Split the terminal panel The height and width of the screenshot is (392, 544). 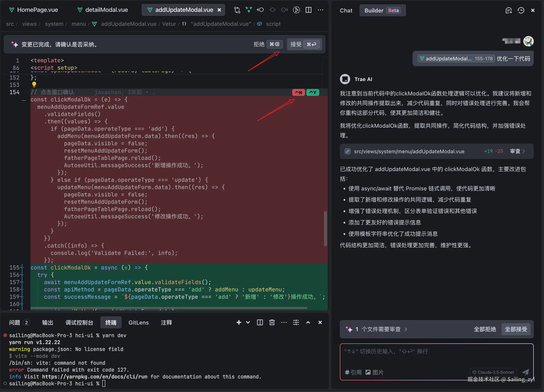click(260, 322)
